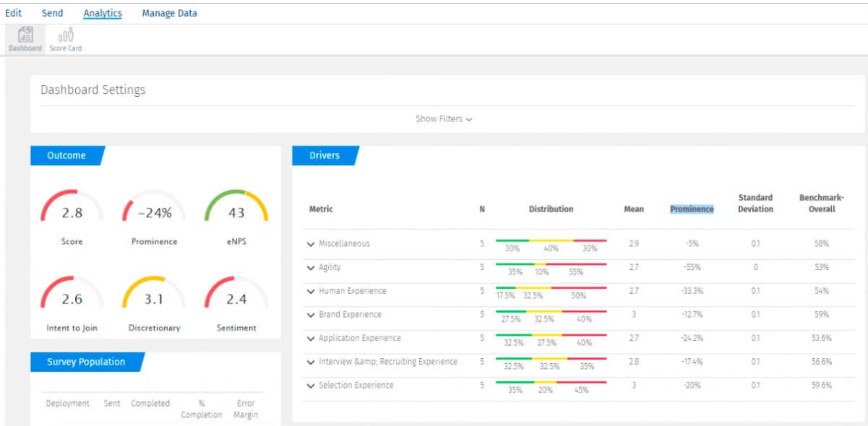868x426 pixels.
Task: Click the Prominence gauge showing -24%
Action: [154, 207]
